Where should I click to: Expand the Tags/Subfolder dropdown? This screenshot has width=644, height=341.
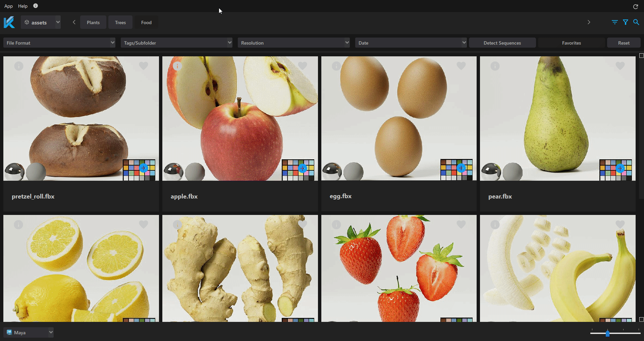click(x=176, y=43)
